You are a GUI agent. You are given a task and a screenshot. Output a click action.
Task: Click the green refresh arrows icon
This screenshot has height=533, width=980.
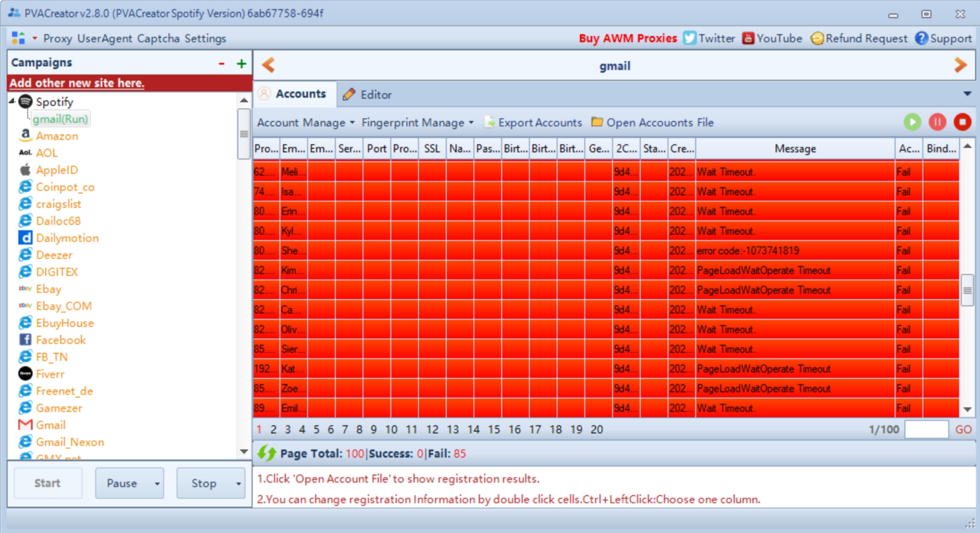click(x=266, y=453)
